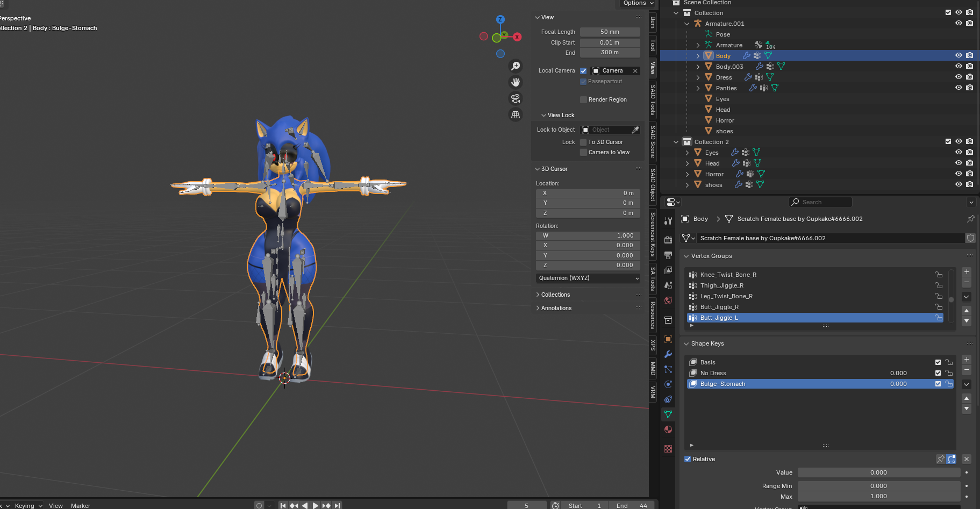Open Quaternion (WXYZ) rotation mode dropdown
980x509 pixels.
pos(588,278)
